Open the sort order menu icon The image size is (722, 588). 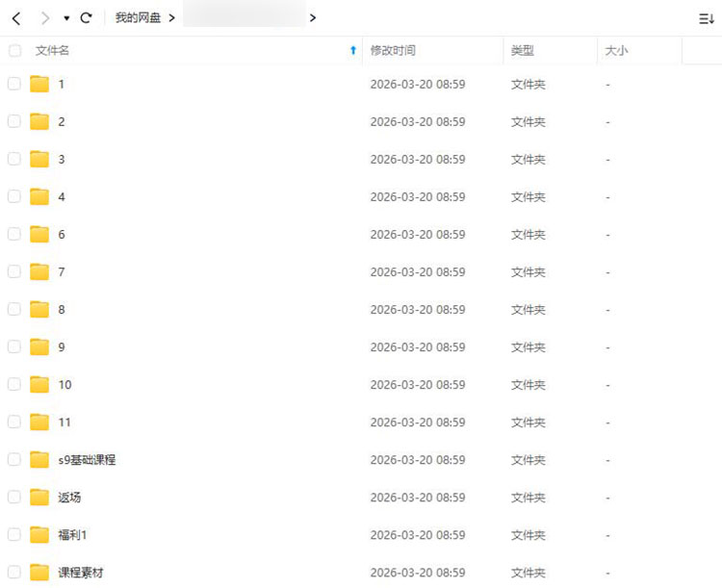click(x=706, y=18)
